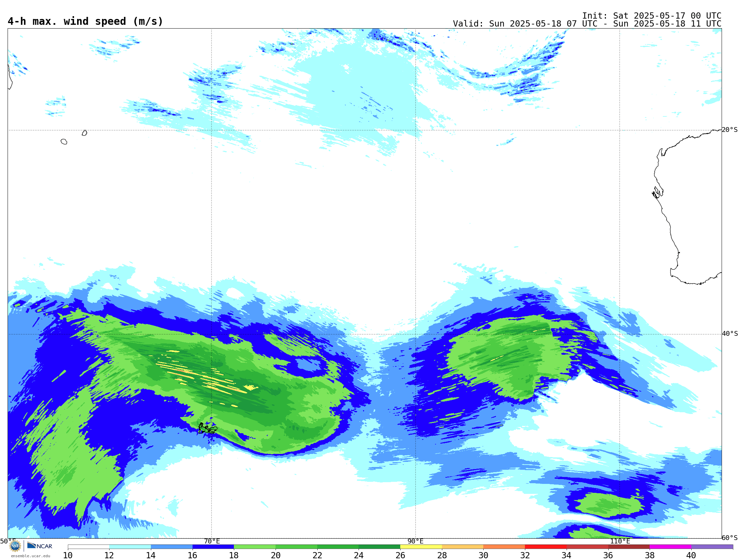Click the 12-14 m/s light cyan swatch
This screenshot has height=560, width=744.
coord(130,547)
